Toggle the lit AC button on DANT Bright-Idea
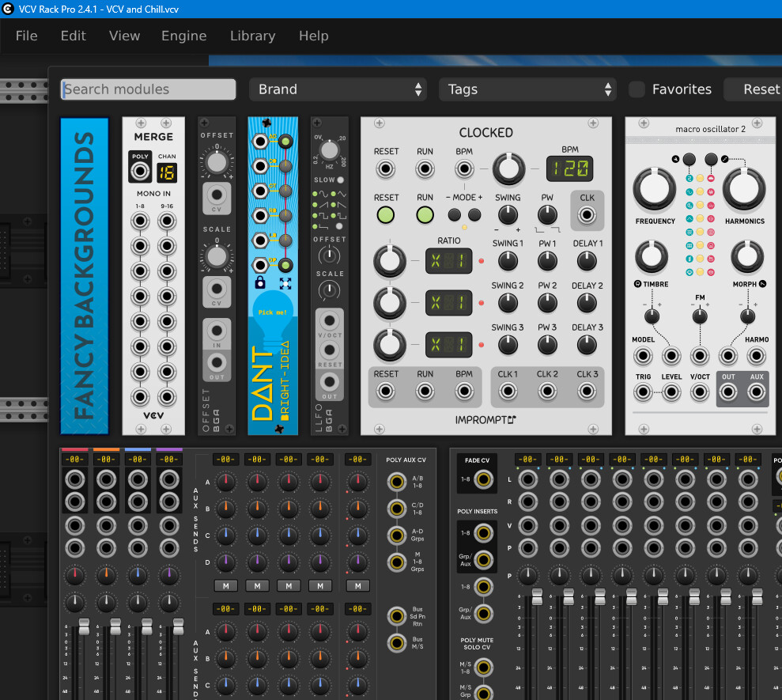Viewport: 782px width, 700px height. click(285, 142)
